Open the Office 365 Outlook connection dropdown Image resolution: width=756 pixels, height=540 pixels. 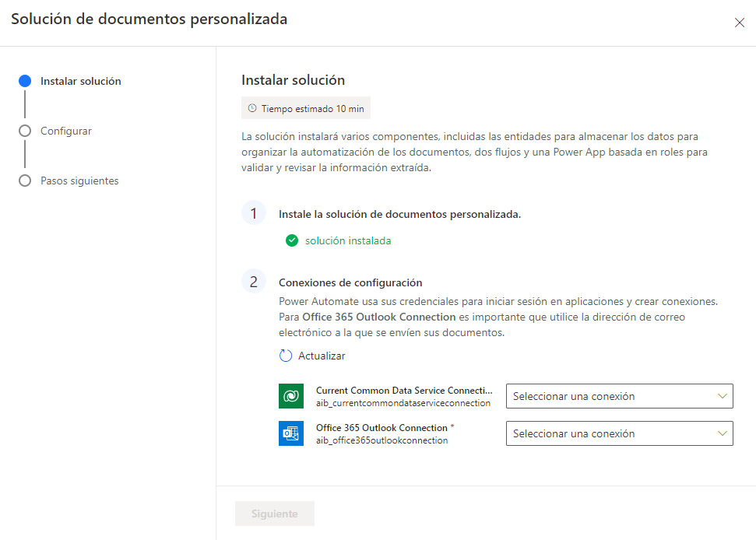619,433
